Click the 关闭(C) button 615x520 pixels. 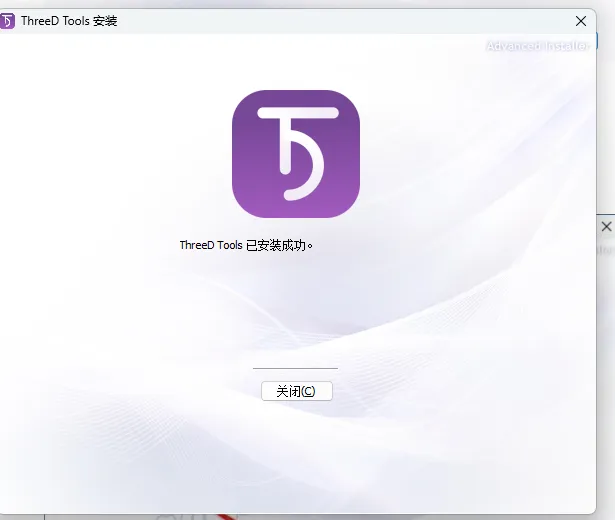[297, 391]
